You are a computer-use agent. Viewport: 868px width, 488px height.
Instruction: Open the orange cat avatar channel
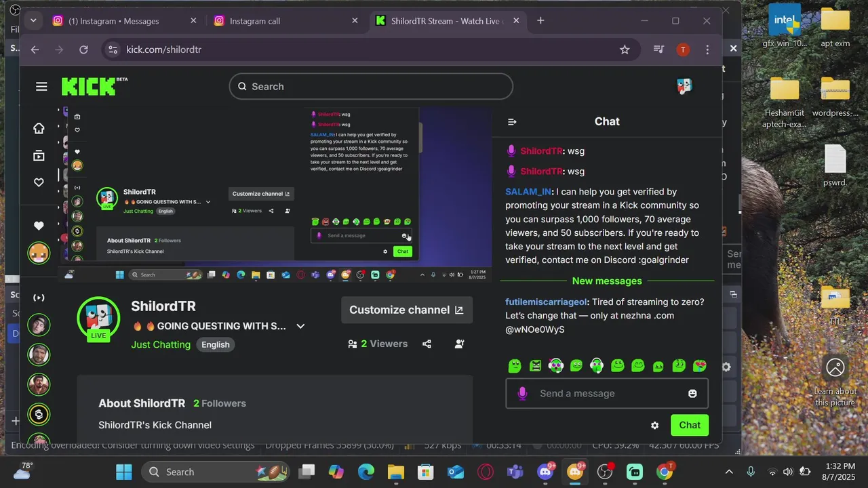coord(39,253)
